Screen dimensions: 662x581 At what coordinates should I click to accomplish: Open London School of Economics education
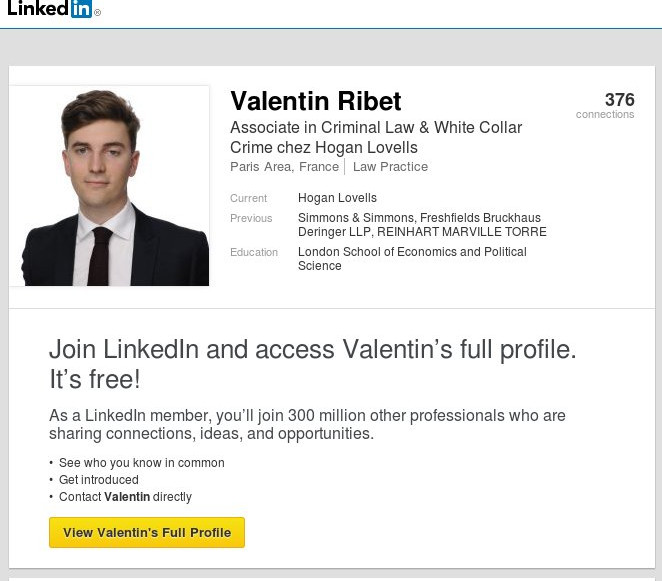(x=412, y=258)
